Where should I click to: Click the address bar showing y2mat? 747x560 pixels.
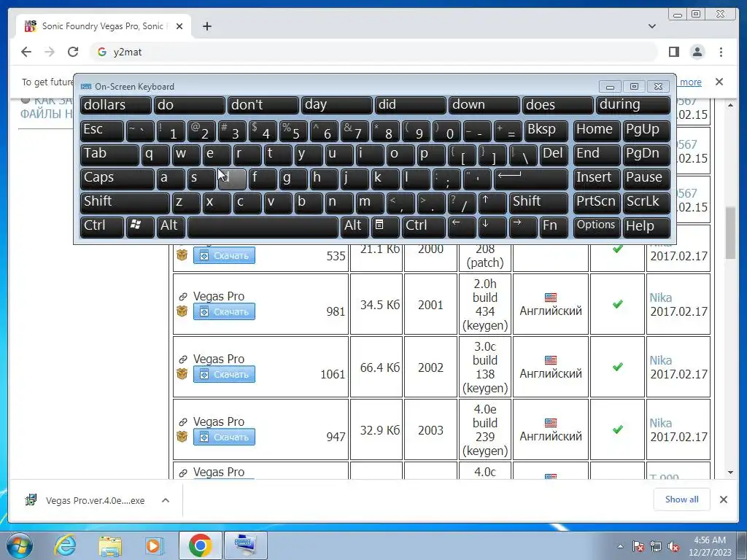tap(374, 52)
